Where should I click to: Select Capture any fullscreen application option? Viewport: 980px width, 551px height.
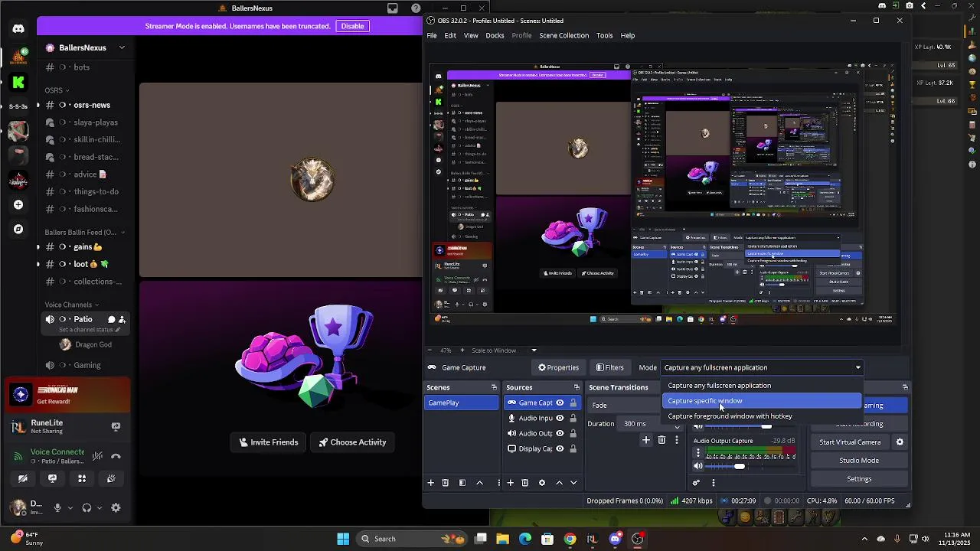pyautogui.click(x=762, y=386)
